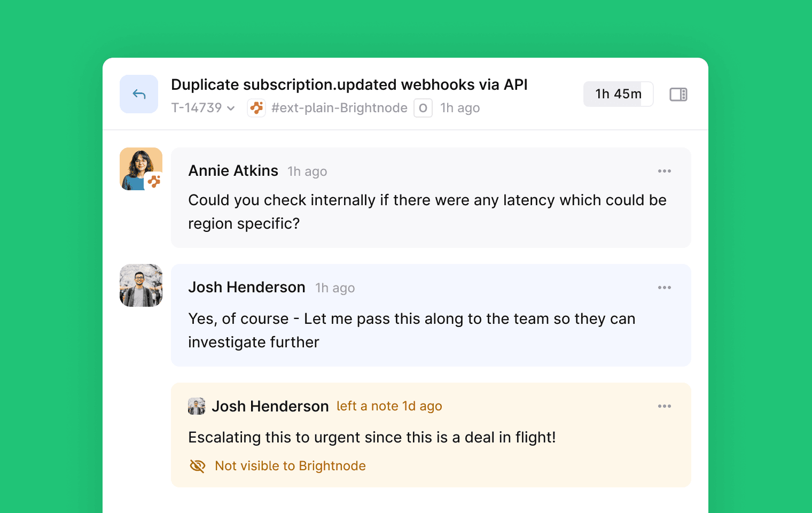Open more options on the internal note
This screenshot has height=513, width=812.
click(x=665, y=406)
